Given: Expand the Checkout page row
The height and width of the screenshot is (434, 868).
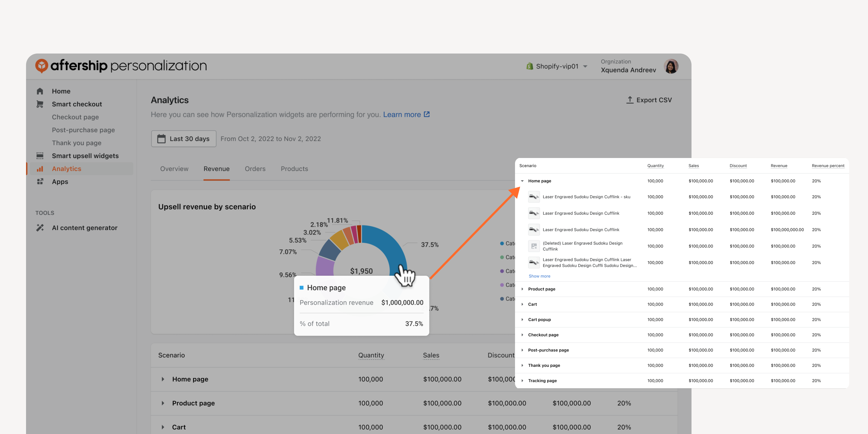Looking at the screenshot, I should (522, 335).
